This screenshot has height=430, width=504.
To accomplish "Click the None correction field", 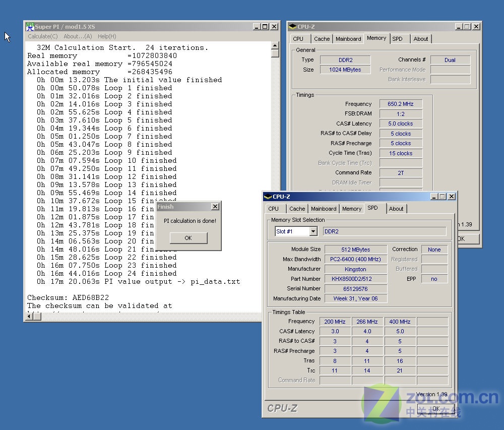I will [x=434, y=250].
